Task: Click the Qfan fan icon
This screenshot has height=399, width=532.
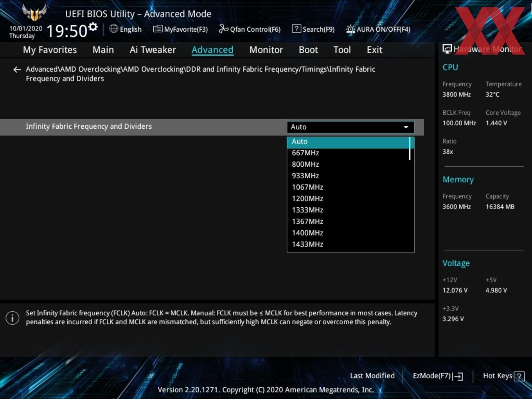Action: point(223,29)
